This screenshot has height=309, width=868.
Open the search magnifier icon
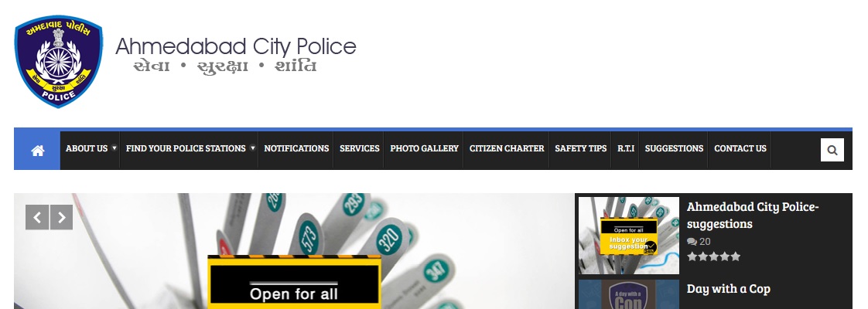pyautogui.click(x=832, y=150)
